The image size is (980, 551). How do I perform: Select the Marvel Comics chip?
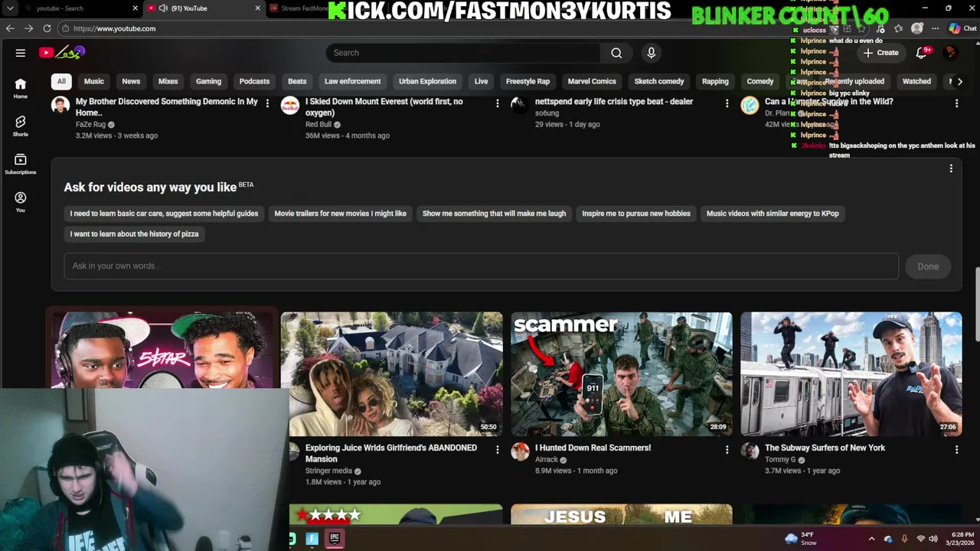click(x=592, y=81)
